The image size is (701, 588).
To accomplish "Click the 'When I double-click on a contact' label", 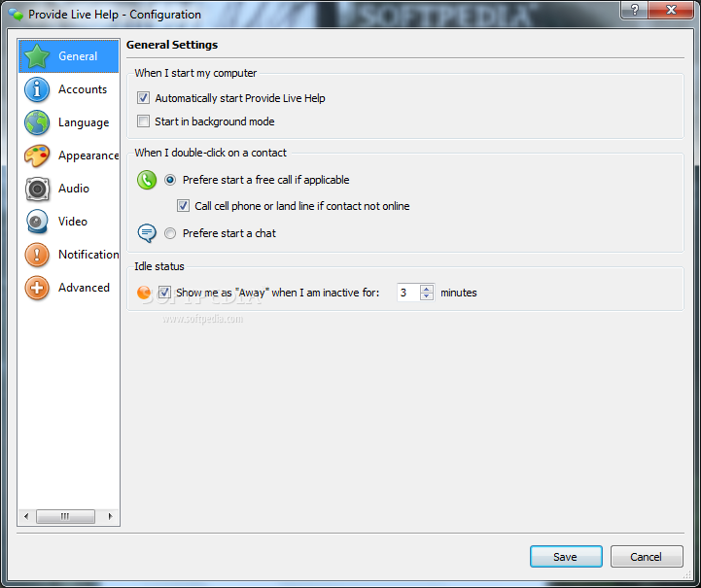I will [x=210, y=153].
